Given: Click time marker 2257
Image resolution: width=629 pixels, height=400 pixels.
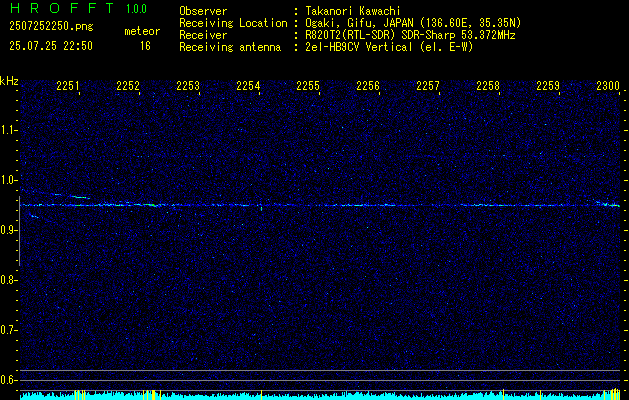Looking at the screenshot, I should tap(428, 85).
